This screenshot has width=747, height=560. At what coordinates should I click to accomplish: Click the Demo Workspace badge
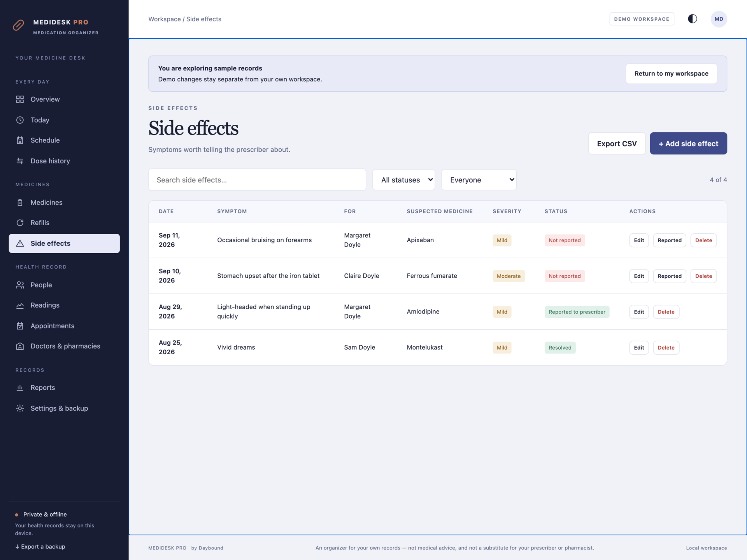point(642,19)
